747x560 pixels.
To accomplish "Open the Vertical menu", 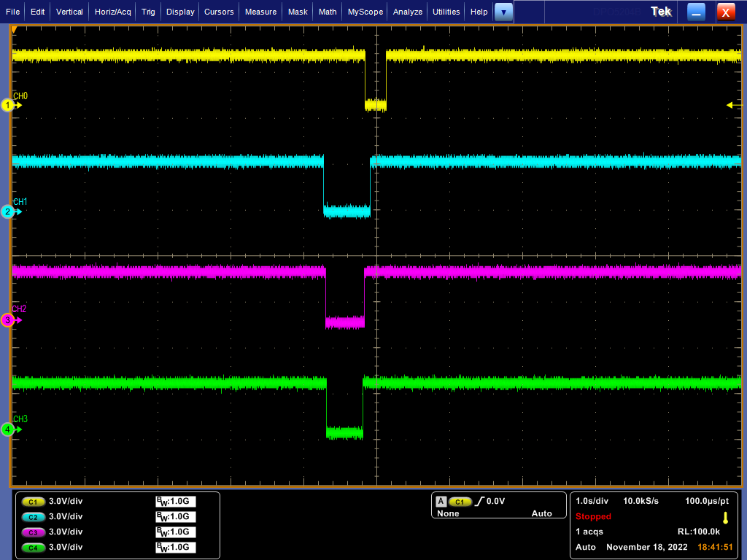I will point(69,12).
